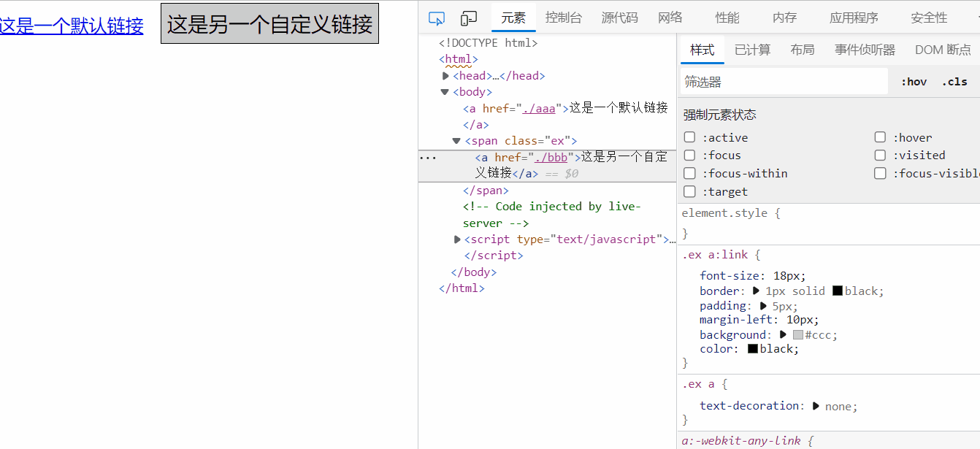Switch to the 网络 tab
980x449 pixels.
click(670, 18)
